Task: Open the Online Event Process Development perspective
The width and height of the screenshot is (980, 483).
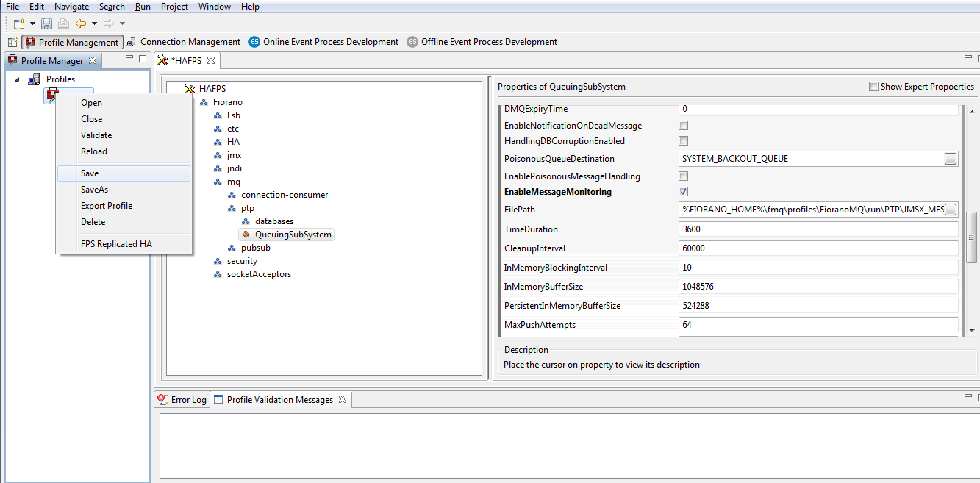Action: coord(323,42)
